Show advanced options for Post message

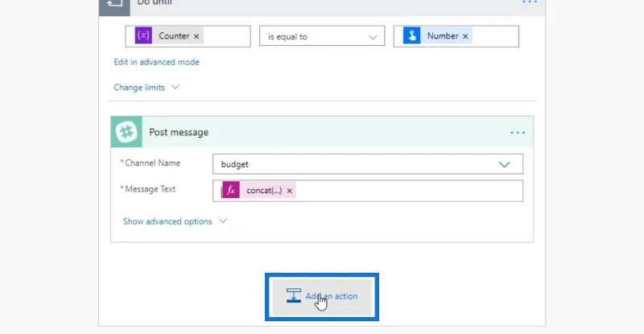tap(175, 221)
